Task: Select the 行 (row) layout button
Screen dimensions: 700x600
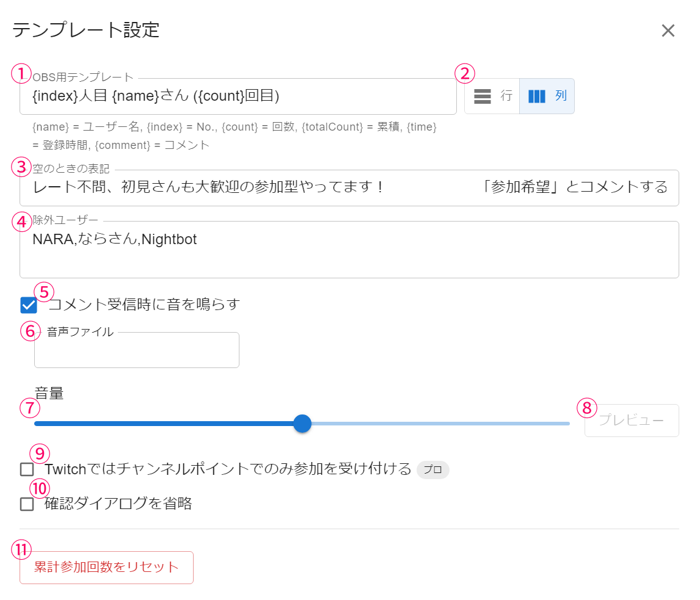Action: tap(492, 96)
